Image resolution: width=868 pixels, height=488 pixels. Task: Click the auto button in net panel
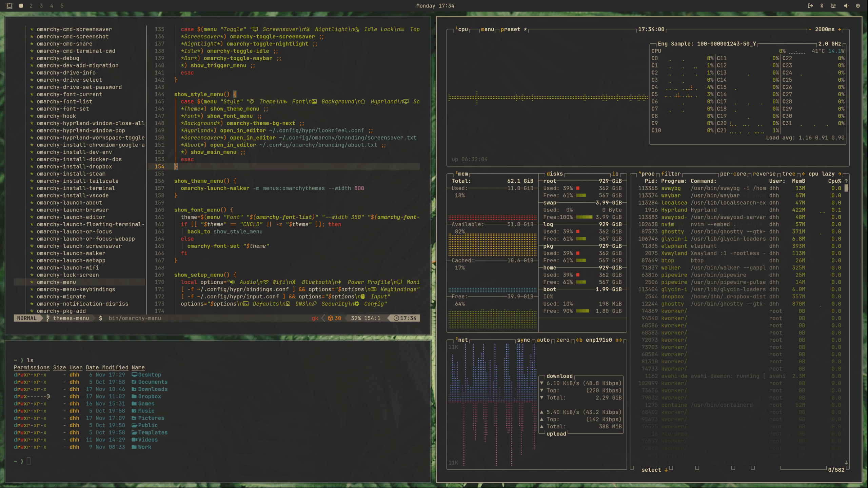[543, 340]
